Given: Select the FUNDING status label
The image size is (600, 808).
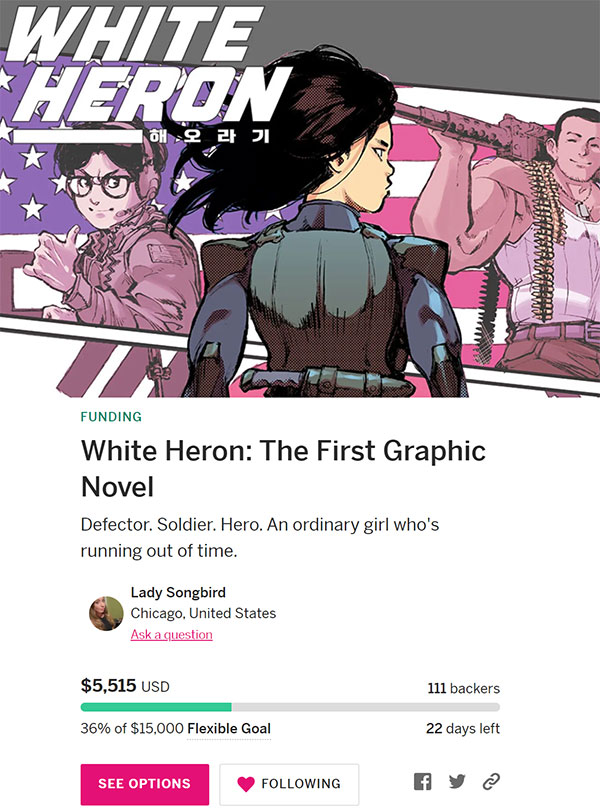Looking at the screenshot, I should tap(111, 416).
